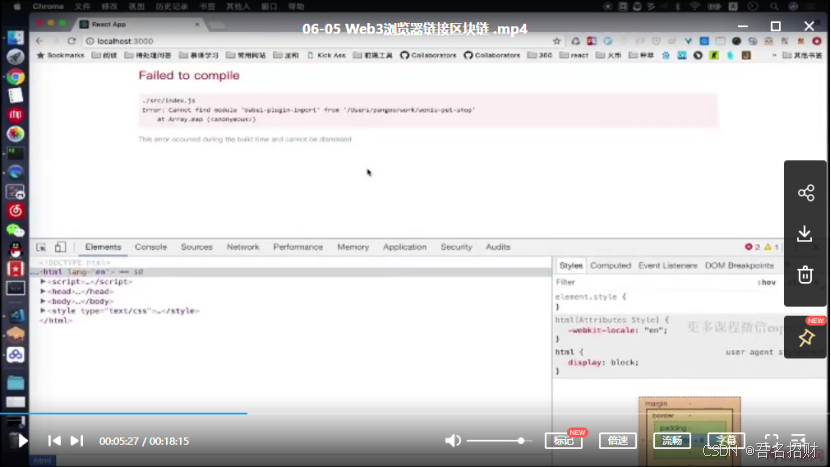The width and height of the screenshot is (831, 467).
Task: Switch to the Sources tab in DevTools
Action: [196, 247]
